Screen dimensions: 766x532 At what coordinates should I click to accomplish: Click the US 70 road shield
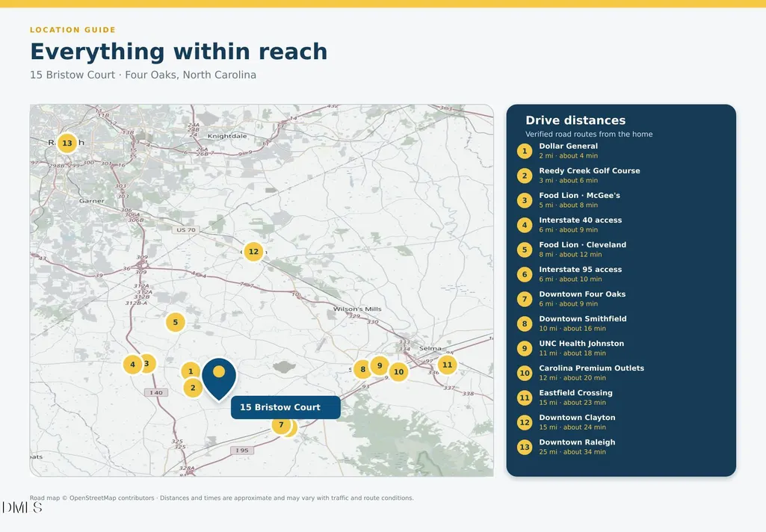click(x=185, y=229)
